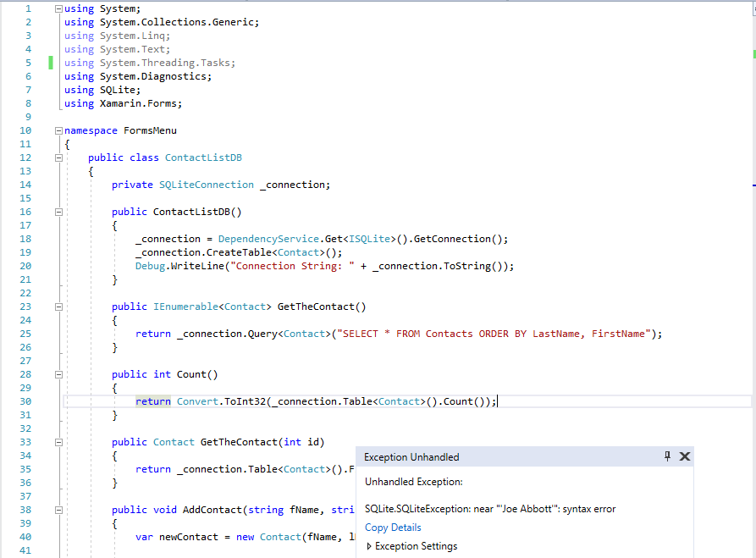Image resolution: width=756 pixels, height=558 pixels.
Task: Click the green change indicator beside line 5
Action: [x=52, y=62]
